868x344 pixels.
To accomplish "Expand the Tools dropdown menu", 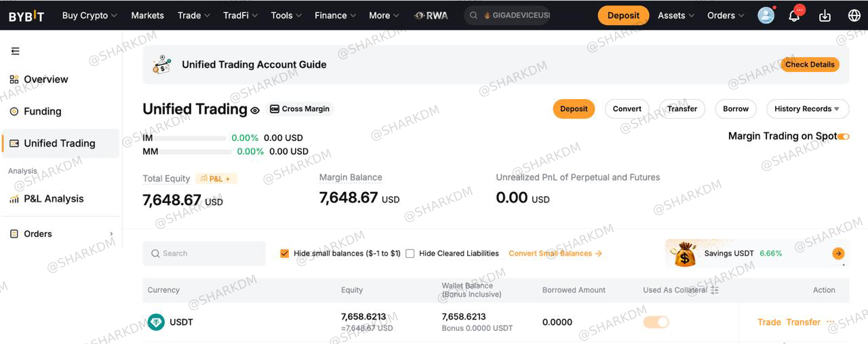I will point(286,16).
